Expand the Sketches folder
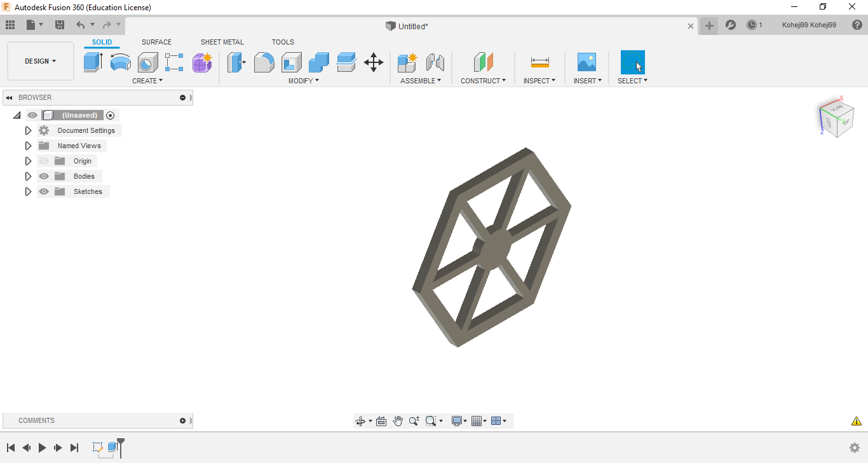The image size is (868, 463). point(28,191)
